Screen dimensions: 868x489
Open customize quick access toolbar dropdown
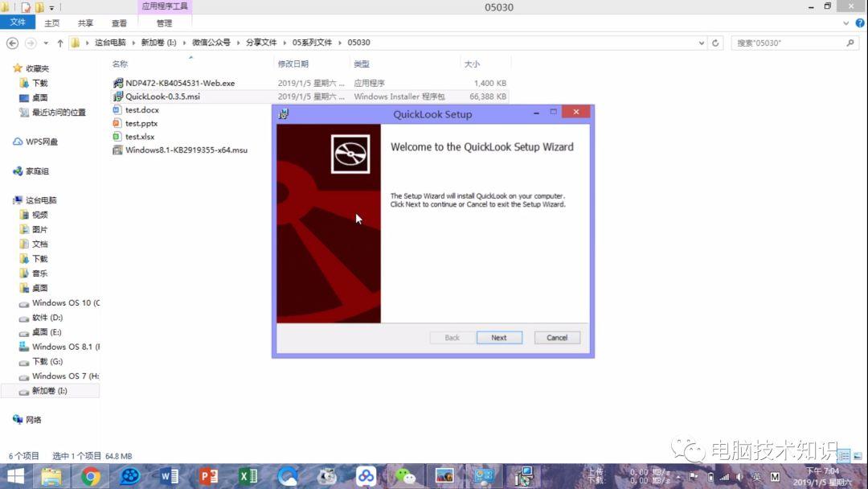[x=52, y=8]
